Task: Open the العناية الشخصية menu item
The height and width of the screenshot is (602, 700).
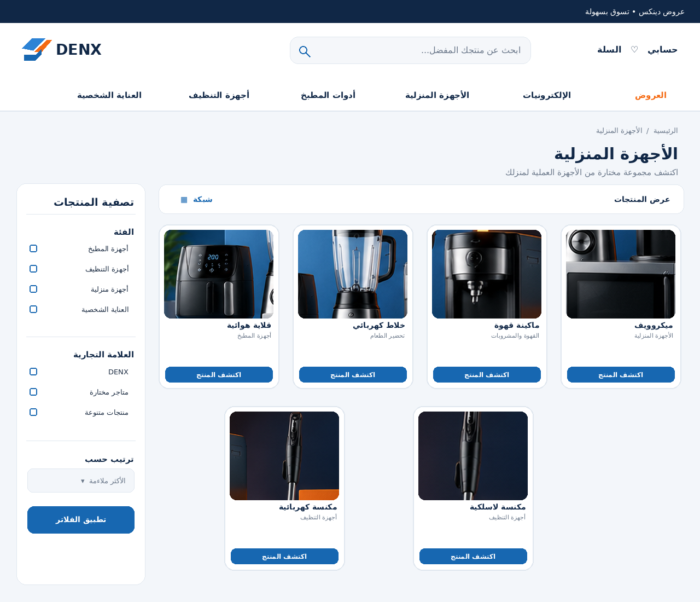Action: (x=109, y=95)
